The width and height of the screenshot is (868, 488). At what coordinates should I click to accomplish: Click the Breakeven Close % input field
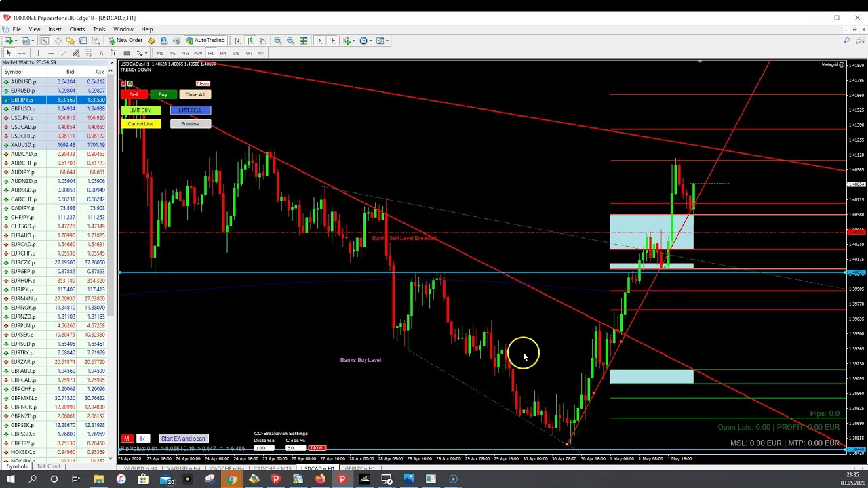click(x=294, y=448)
